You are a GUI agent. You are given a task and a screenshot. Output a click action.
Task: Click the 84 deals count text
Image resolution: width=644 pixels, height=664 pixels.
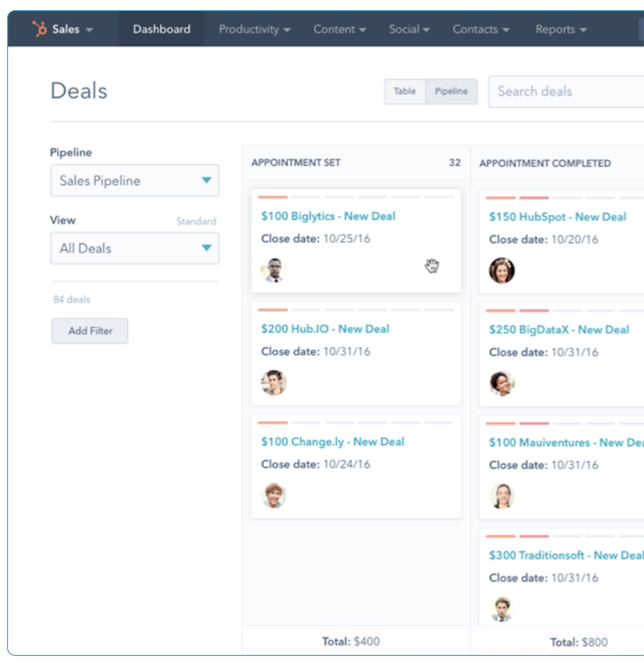pos(72,300)
